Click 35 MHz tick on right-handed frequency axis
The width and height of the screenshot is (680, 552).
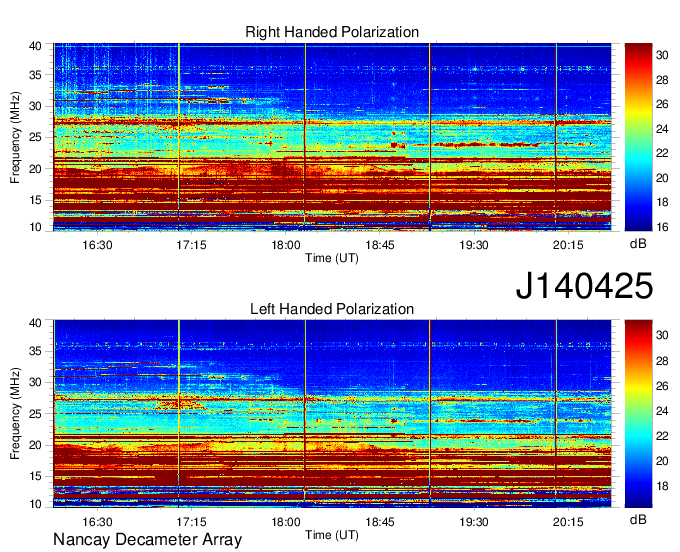click(x=35, y=75)
